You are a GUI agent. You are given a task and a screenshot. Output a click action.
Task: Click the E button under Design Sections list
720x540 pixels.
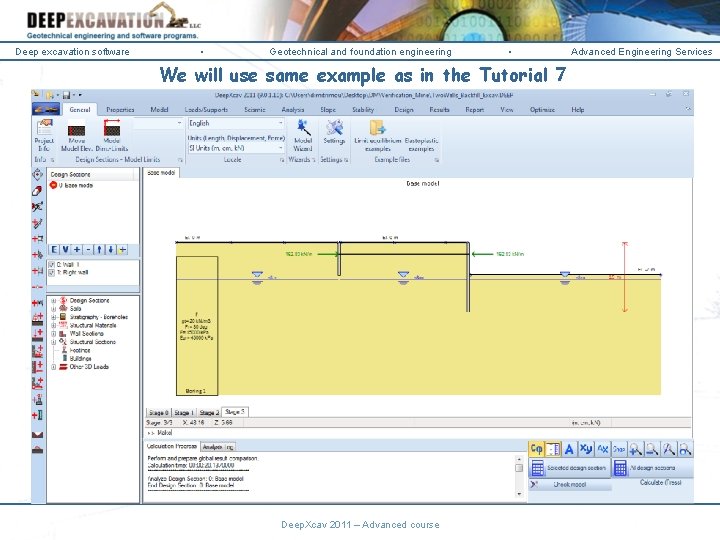54,249
